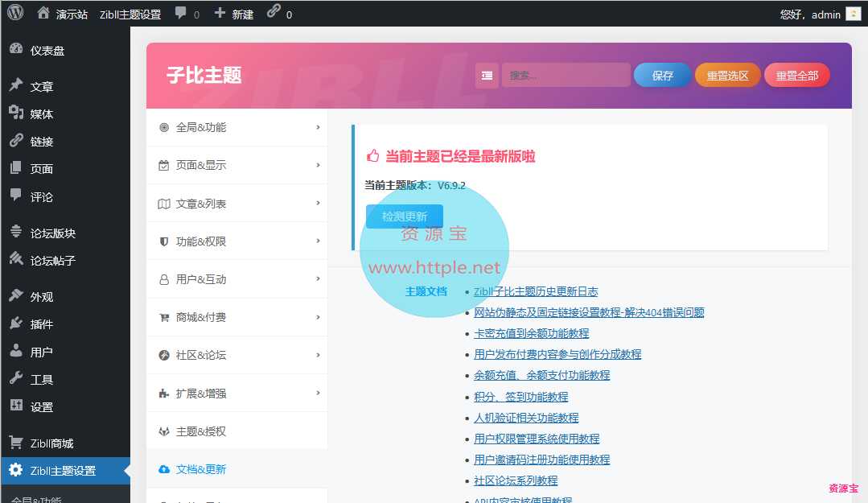
Task: Click the 论坛版块 icon
Action: [16, 232]
